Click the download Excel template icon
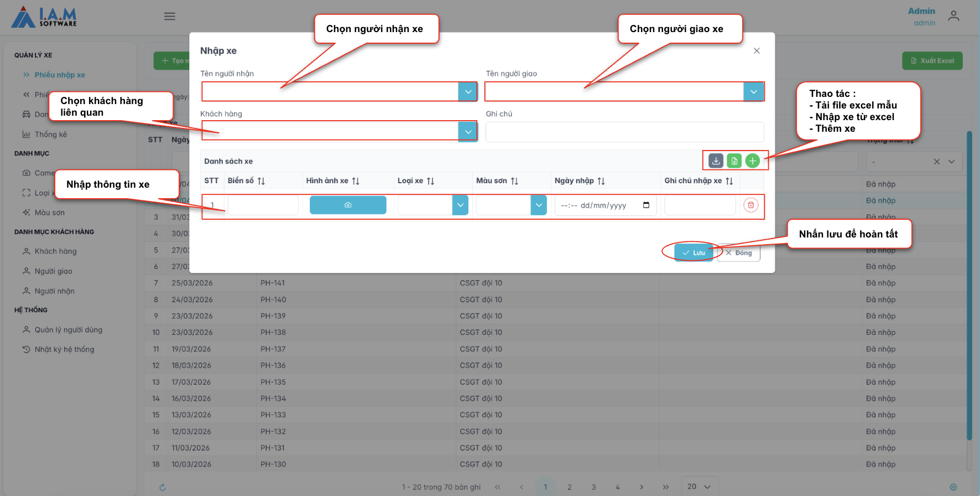980x496 pixels. pos(716,161)
